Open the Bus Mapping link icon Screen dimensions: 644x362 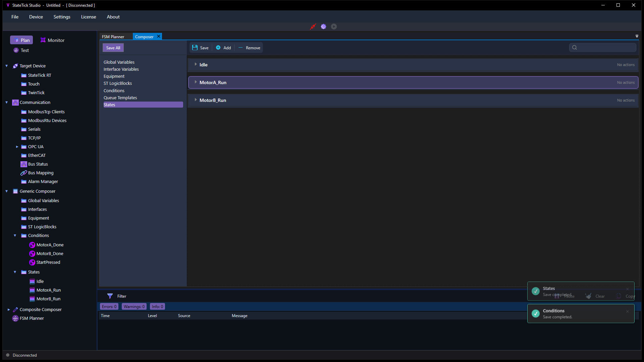point(24,173)
